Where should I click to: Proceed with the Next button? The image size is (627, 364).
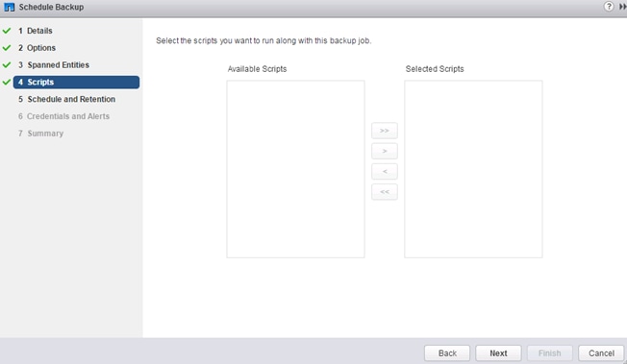coord(498,353)
